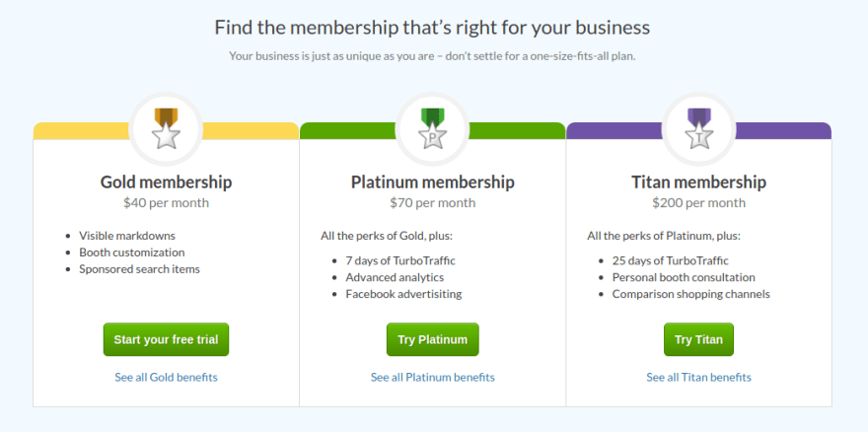Screen dimensions: 868x432
Task: Open See all Gold benefits link
Action: (x=166, y=377)
